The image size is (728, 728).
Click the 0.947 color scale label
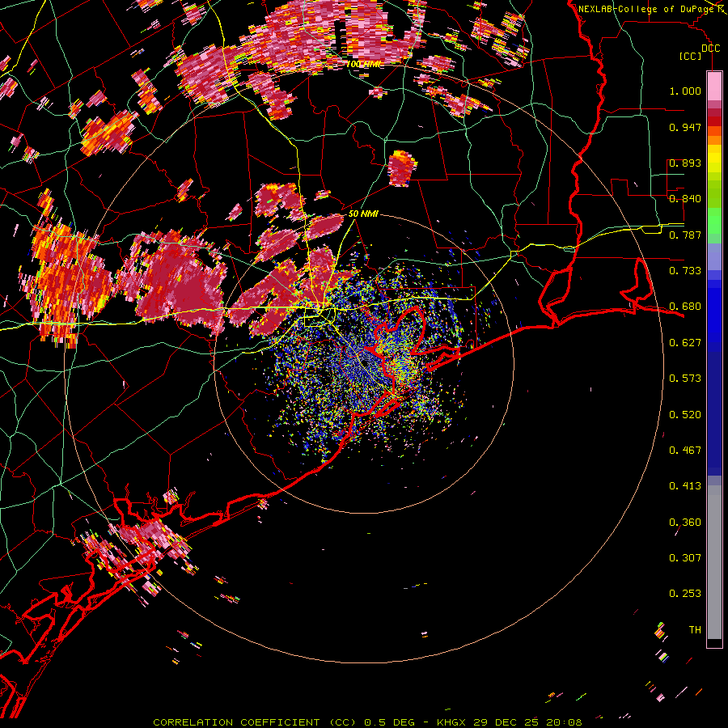(685, 127)
